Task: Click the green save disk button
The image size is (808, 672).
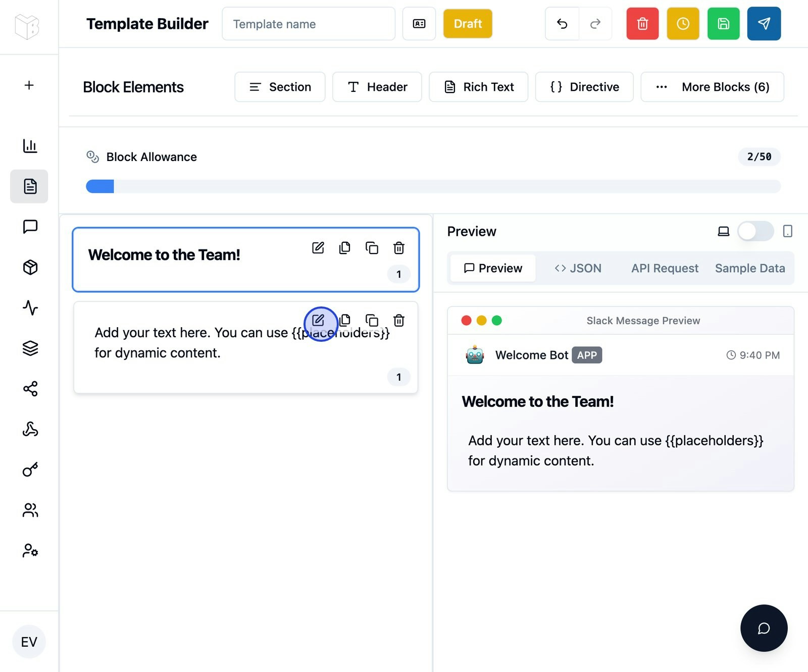Action: [724, 24]
